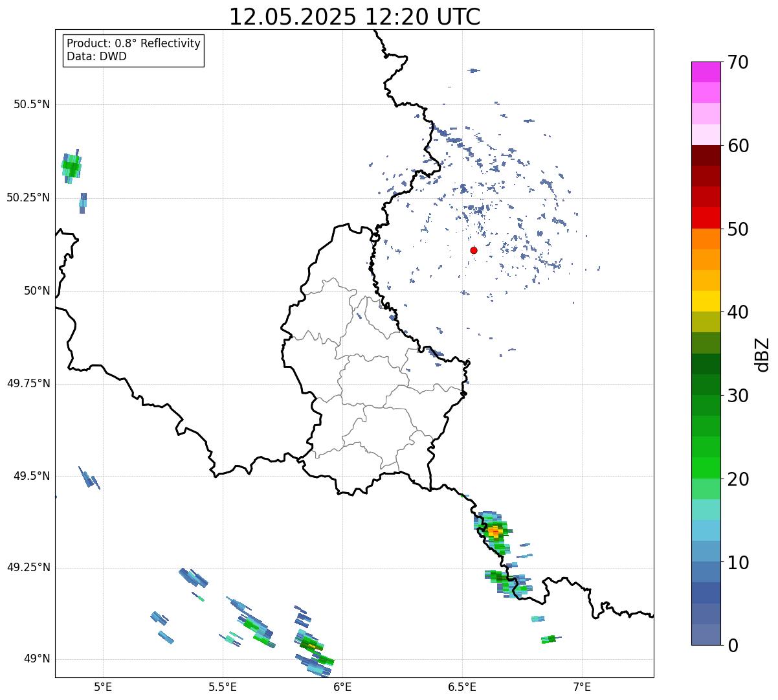Click the 7°E longitude label
The width and height of the screenshot is (778, 700).
(x=582, y=687)
